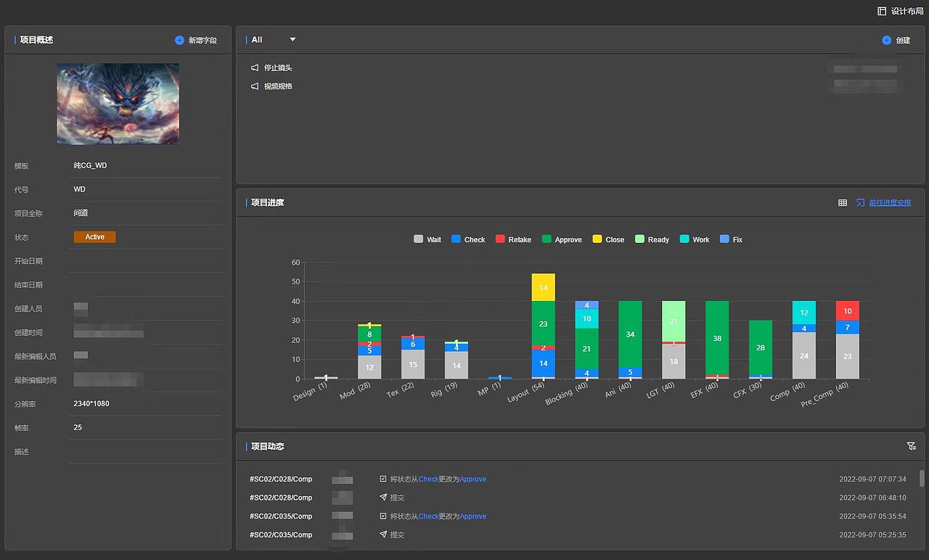The width and height of the screenshot is (929, 560).
Task: Open the Active status field
Action: point(94,237)
